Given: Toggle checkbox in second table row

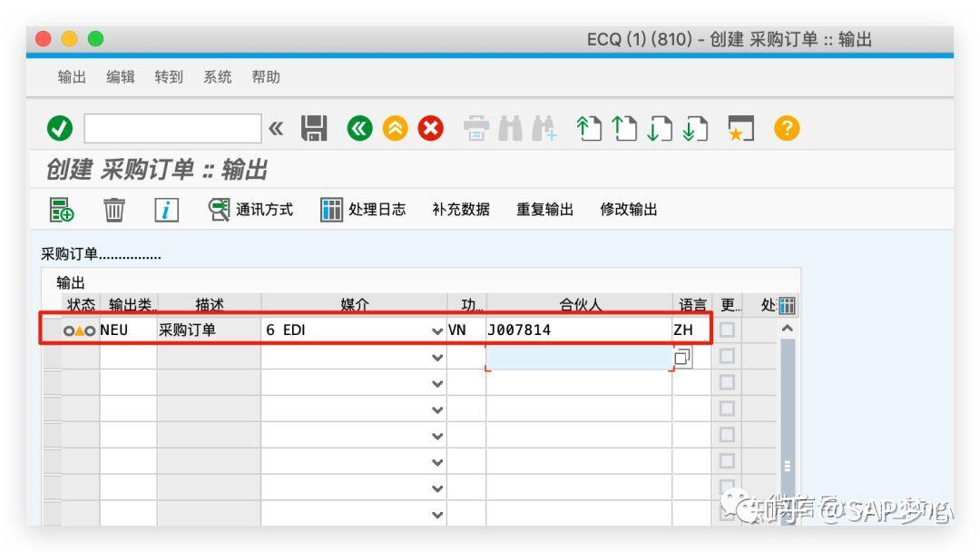Looking at the screenshot, I should pos(726,356).
